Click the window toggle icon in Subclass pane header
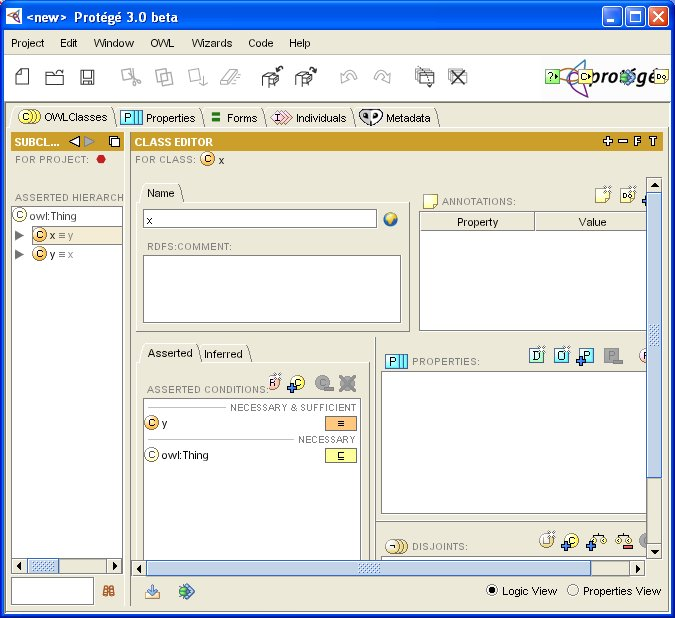The image size is (675, 618). (114, 141)
